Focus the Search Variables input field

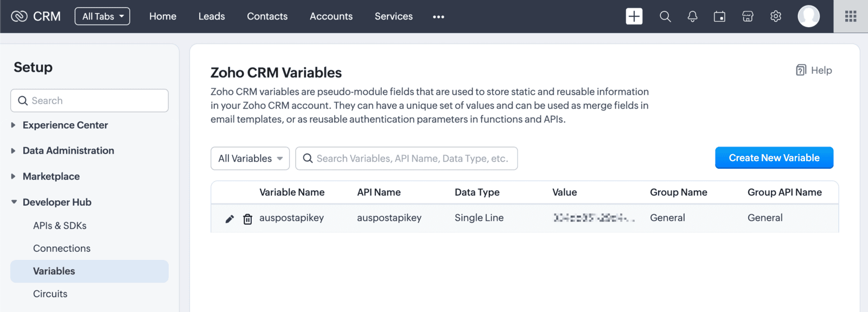(x=406, y=158)
